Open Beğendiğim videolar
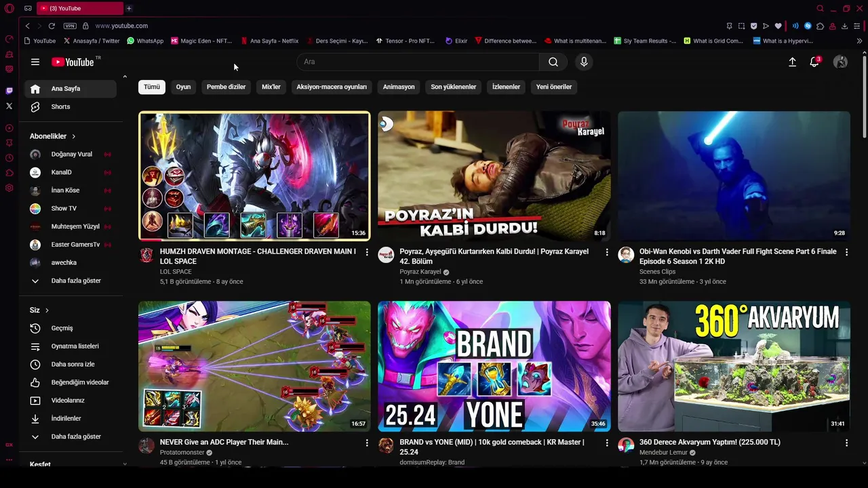Screen dimensions: 868x488 [x=71, y=382]
